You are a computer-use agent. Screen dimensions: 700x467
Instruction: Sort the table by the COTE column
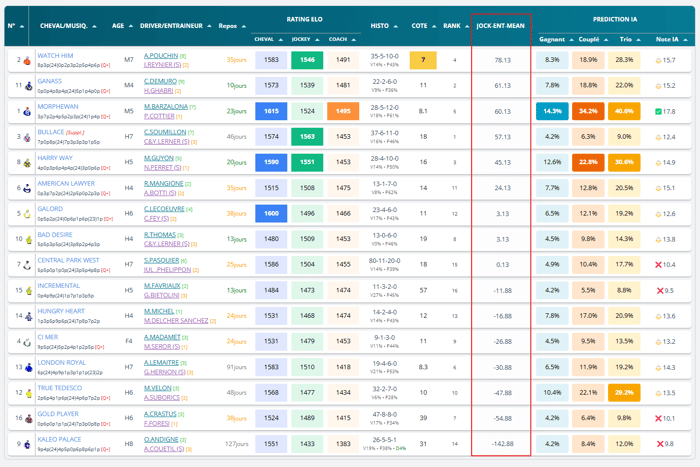(423, 25)
